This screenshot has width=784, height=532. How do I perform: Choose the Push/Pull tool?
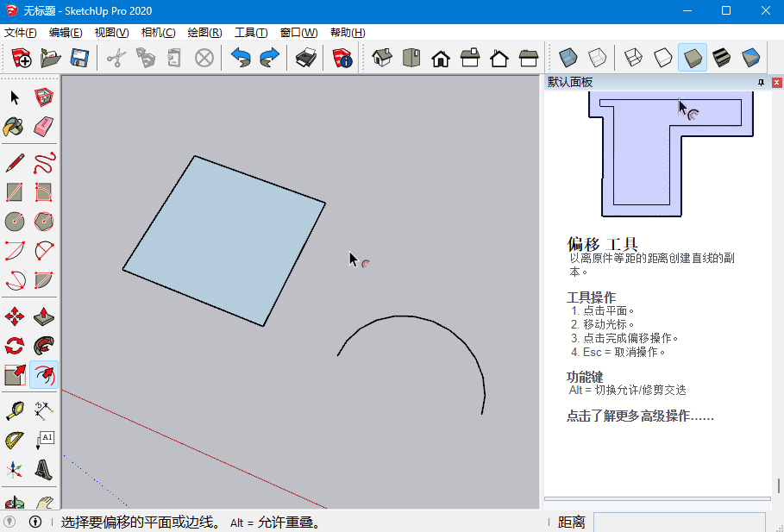pyautogui.click(x=44, y=317)
